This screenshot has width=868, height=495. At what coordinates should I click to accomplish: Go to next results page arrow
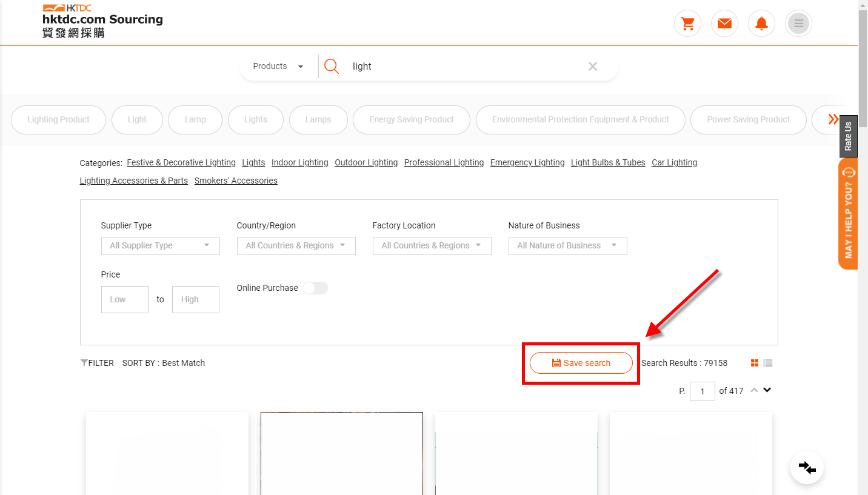[767, 390]
